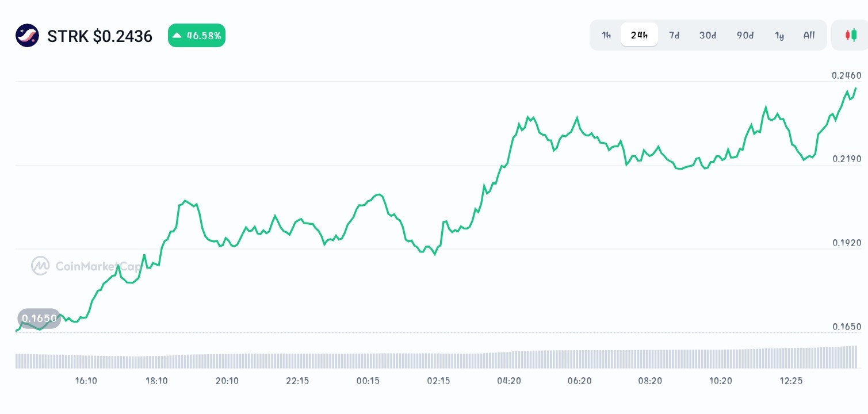Show the 1y price range
Screen dimensions: 868x414
coord(779,35)
